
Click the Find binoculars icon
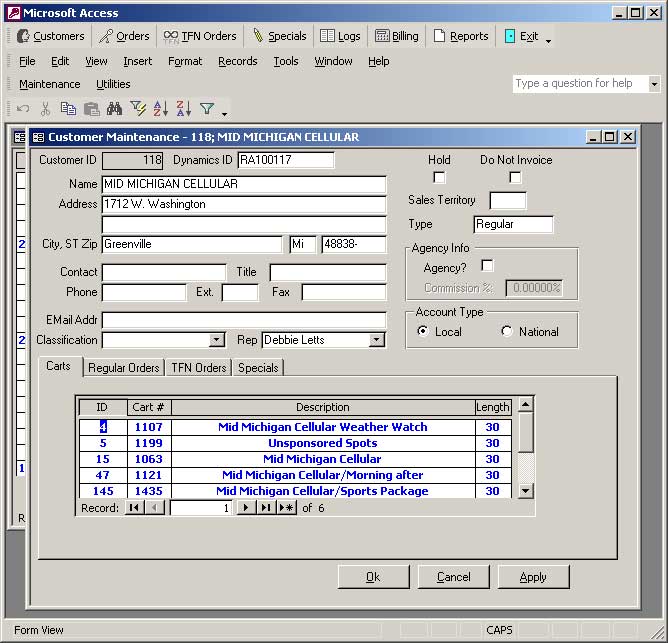pos(114,109)
